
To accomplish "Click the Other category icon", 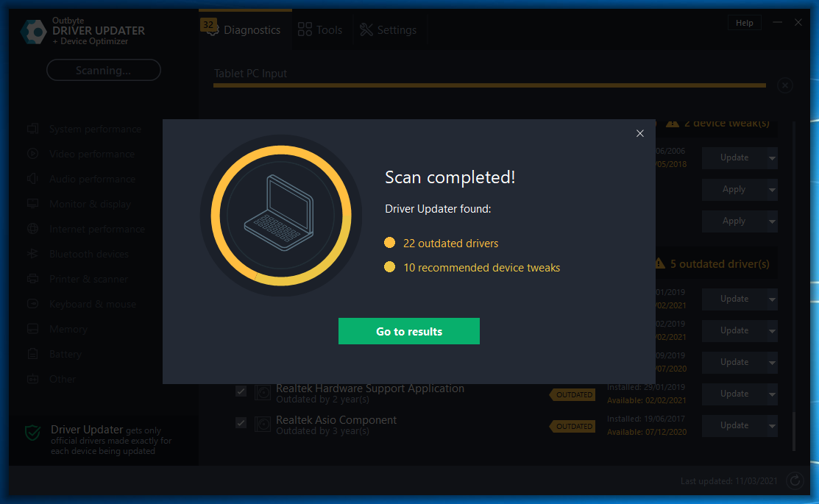I will [32, 379].
